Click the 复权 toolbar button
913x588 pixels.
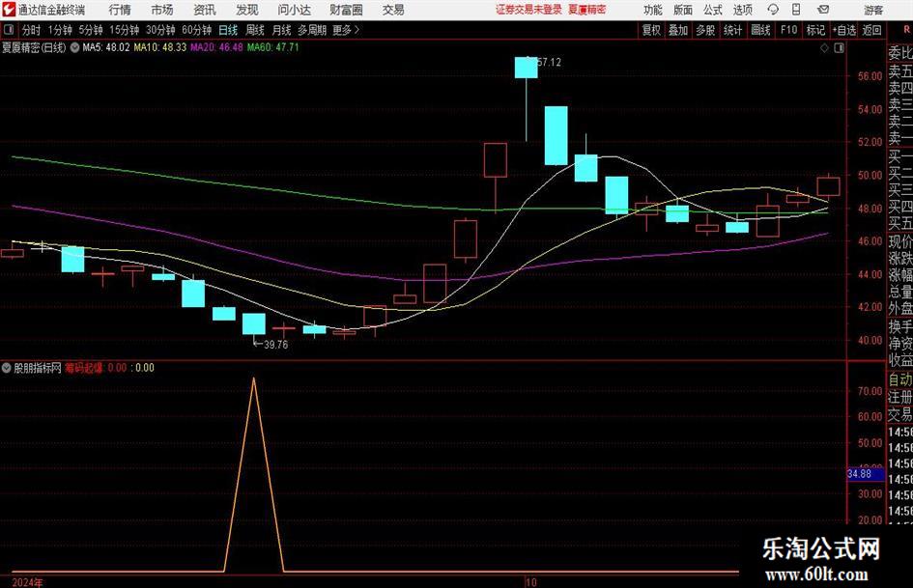(x=651, y=30)
